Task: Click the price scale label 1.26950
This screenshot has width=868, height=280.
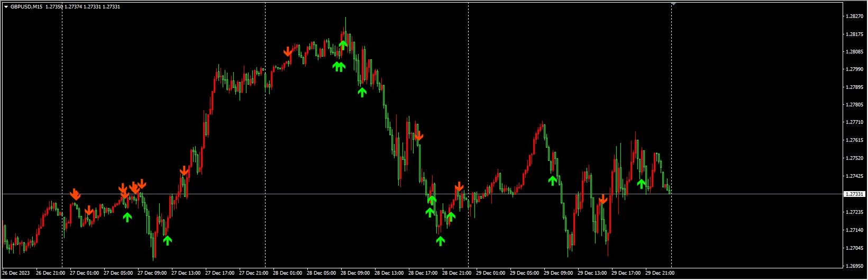Action: 854,266
